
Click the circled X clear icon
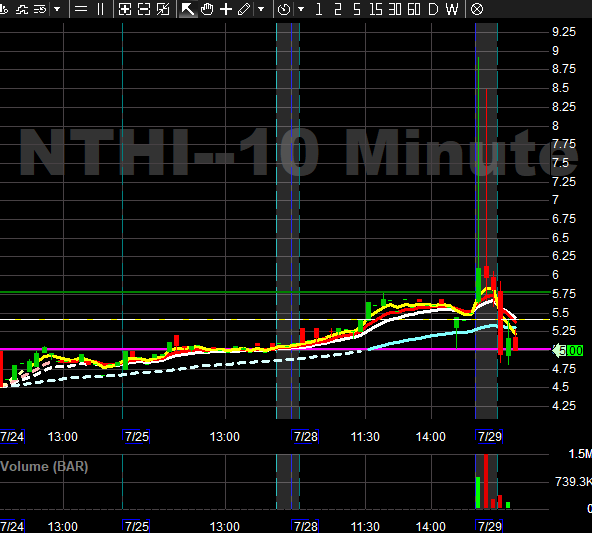pyautogui.click(x=477, y=9)
